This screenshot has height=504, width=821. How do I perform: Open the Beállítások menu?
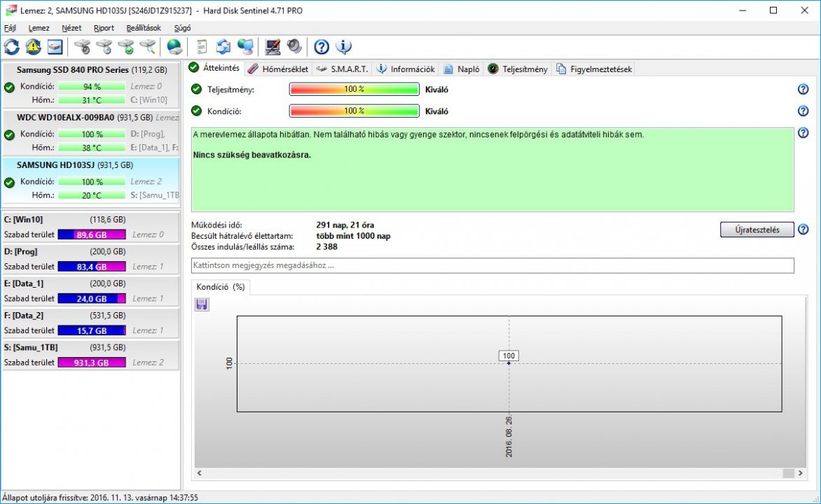coord(144,28)
